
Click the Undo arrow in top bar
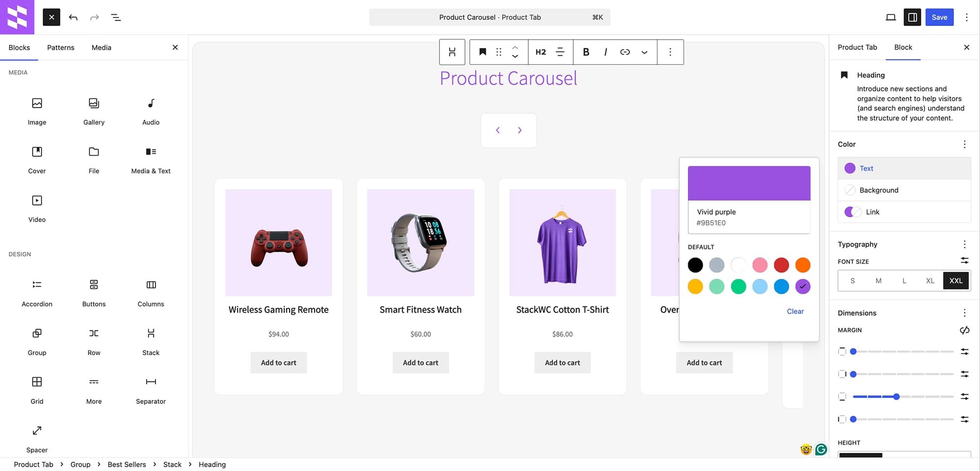73,17
